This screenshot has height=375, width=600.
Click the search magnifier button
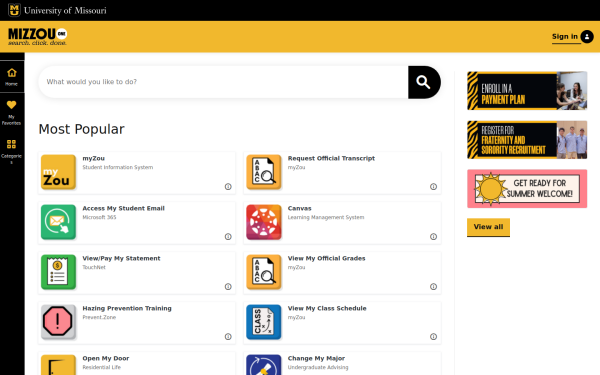click(424, 82)
